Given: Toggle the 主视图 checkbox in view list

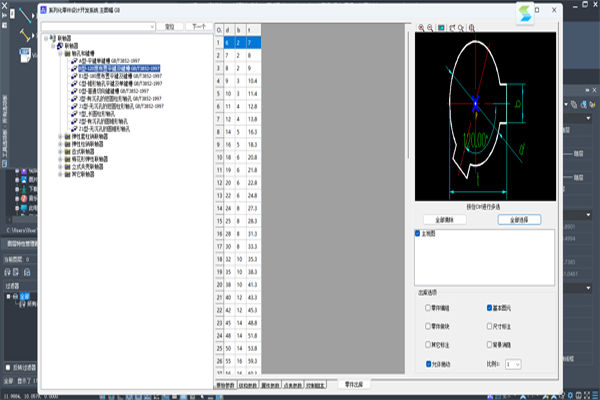Looking at the screenshot, I should 418,234.
